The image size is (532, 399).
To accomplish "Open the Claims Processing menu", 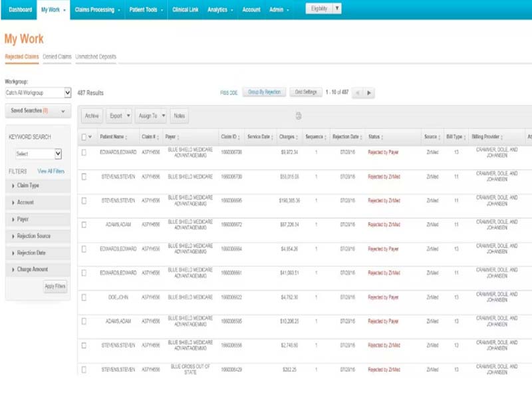I will coord(98,10).
